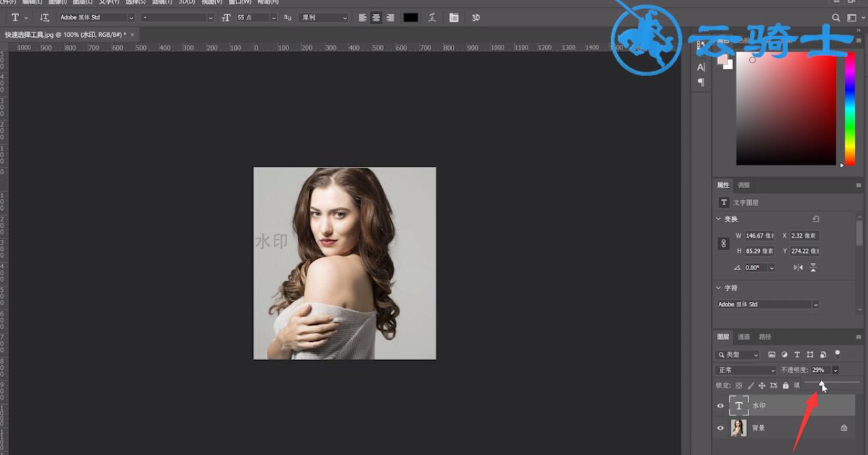Open the workspace switcher icon
This screenshot has height=455, width=868.
[x=852, y=18]
